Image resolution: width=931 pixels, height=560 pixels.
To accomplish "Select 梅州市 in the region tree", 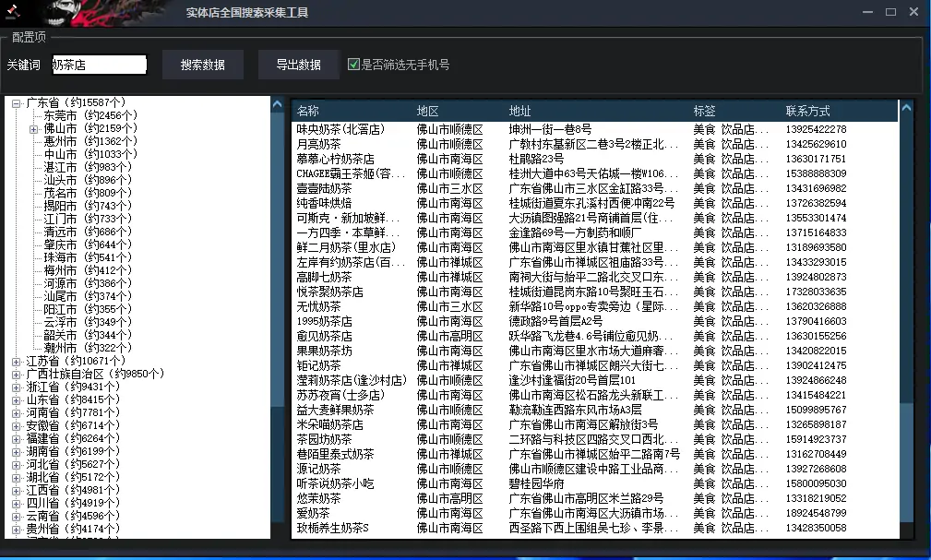I will [88, 271].
